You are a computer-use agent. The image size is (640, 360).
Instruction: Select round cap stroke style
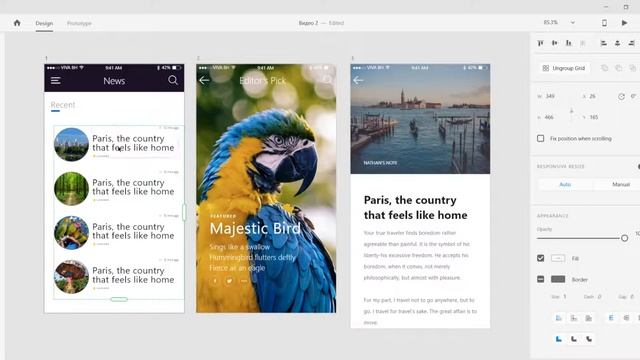pos(626,318)
